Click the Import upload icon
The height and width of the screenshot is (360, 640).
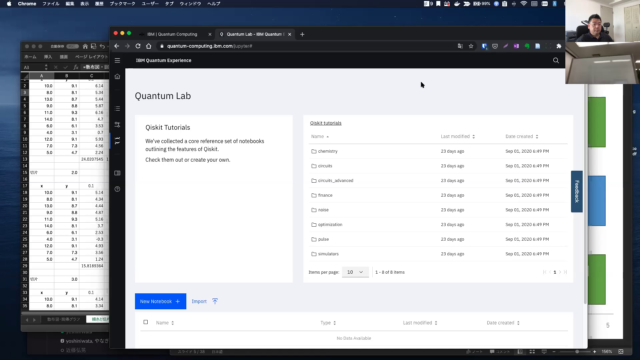pos(215,301)
